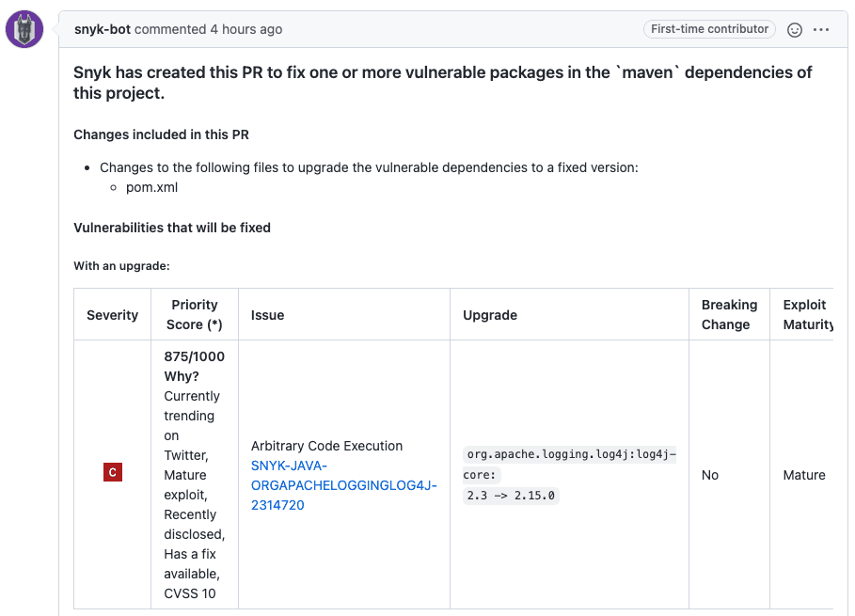Click the red C severity badge

[112, 472]
